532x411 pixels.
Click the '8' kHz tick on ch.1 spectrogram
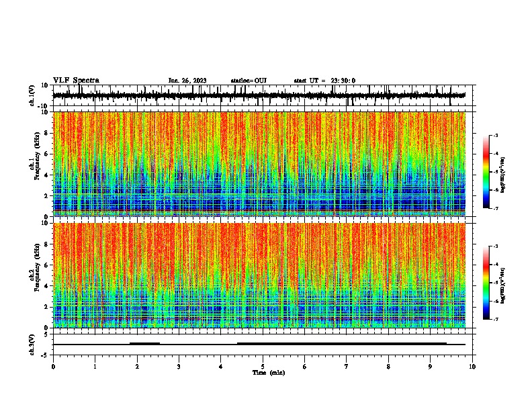click(47, 133)
